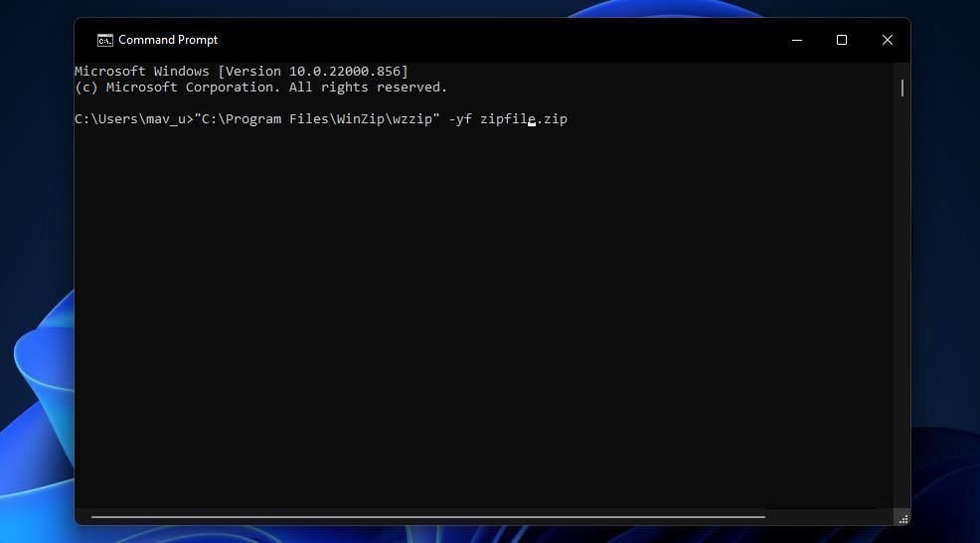980x543 pixels.
Task: Click the '-yf' switch in the command
Action: coord(460,119)
